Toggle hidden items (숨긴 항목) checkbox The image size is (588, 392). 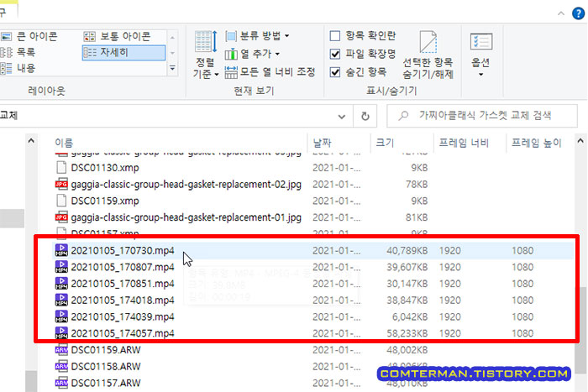pos(335,72)
